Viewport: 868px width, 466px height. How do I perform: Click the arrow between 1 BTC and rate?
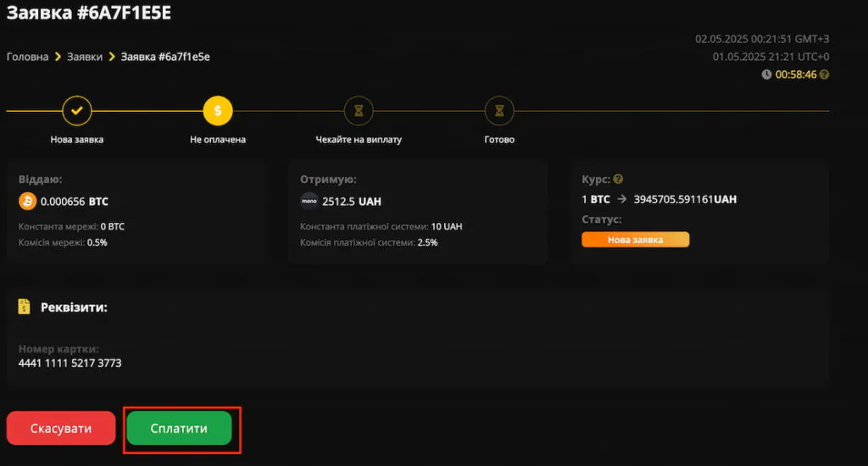tap(621, 199)
